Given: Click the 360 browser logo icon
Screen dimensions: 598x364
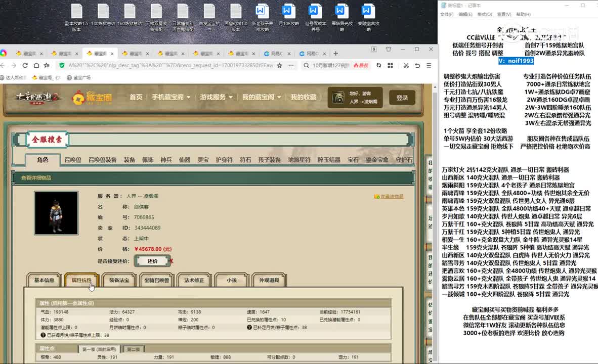Looking at the screenshot, I should point(4,53).
